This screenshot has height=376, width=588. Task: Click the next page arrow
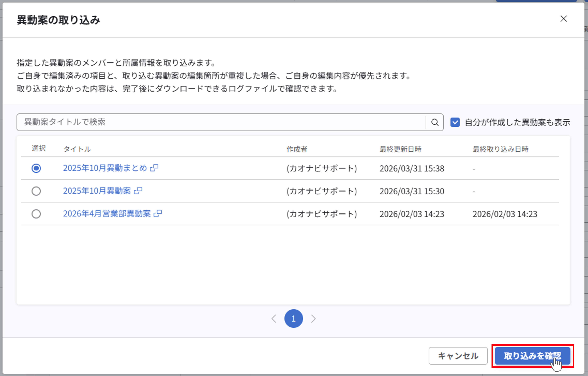[x=313, y=319]
